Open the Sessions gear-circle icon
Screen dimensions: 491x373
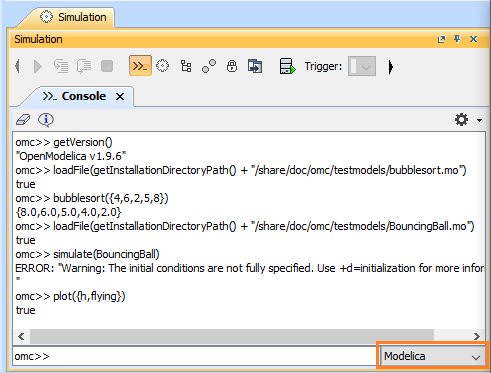(163, 66)
